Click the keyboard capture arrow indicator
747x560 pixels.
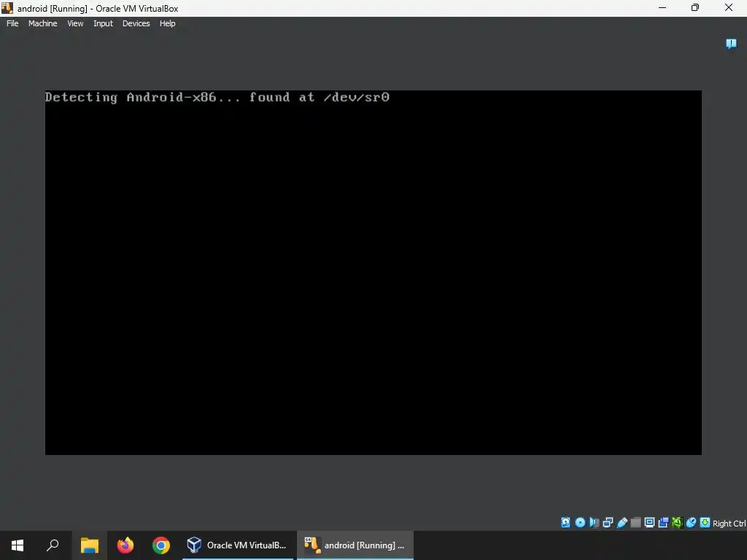pos(705,522)
